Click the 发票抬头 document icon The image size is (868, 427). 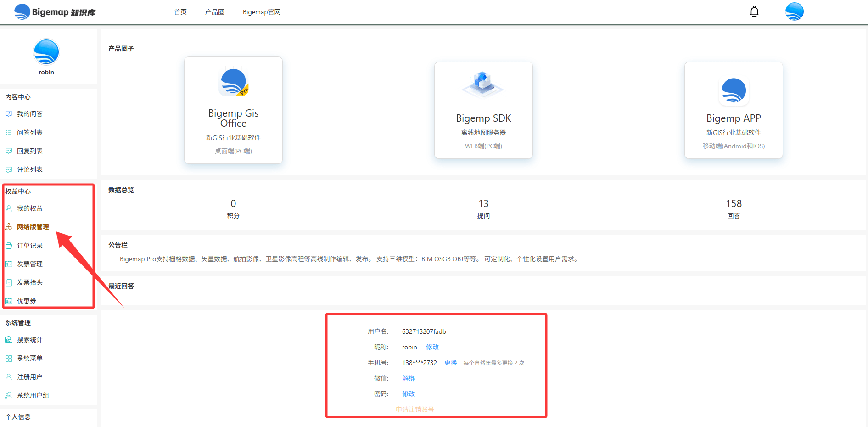(x=9, y=282)
